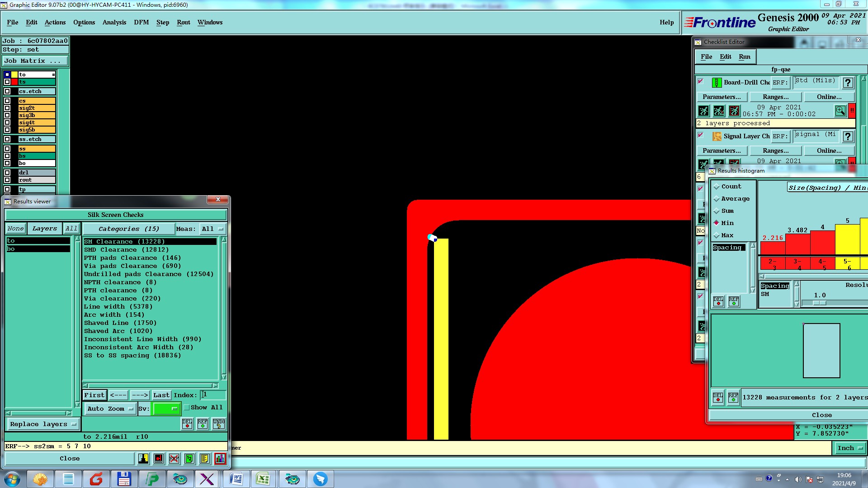Click the UNDO icon in Results viewer
The image size is (868, 488).
[x=219, y=424]
